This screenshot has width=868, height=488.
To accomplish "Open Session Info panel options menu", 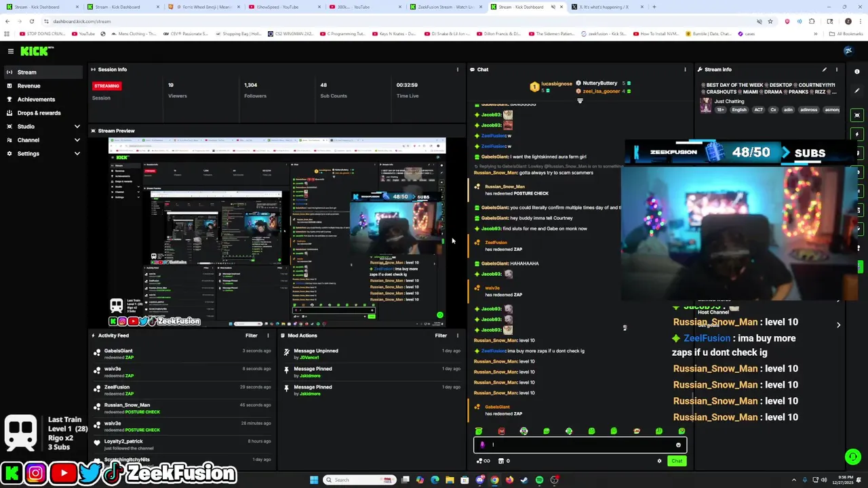I will (x=457, y=69).
